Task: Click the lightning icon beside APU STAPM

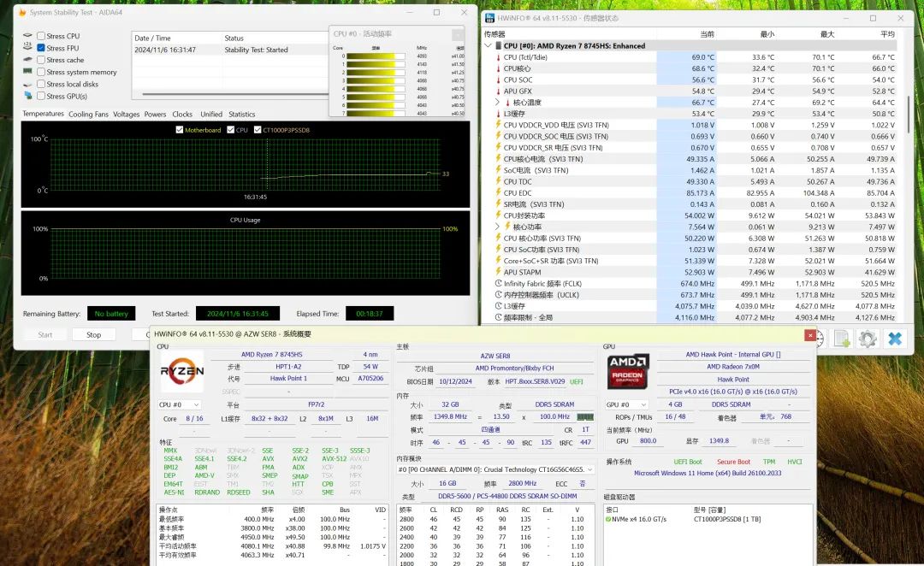Action: (x=498, y=272)
